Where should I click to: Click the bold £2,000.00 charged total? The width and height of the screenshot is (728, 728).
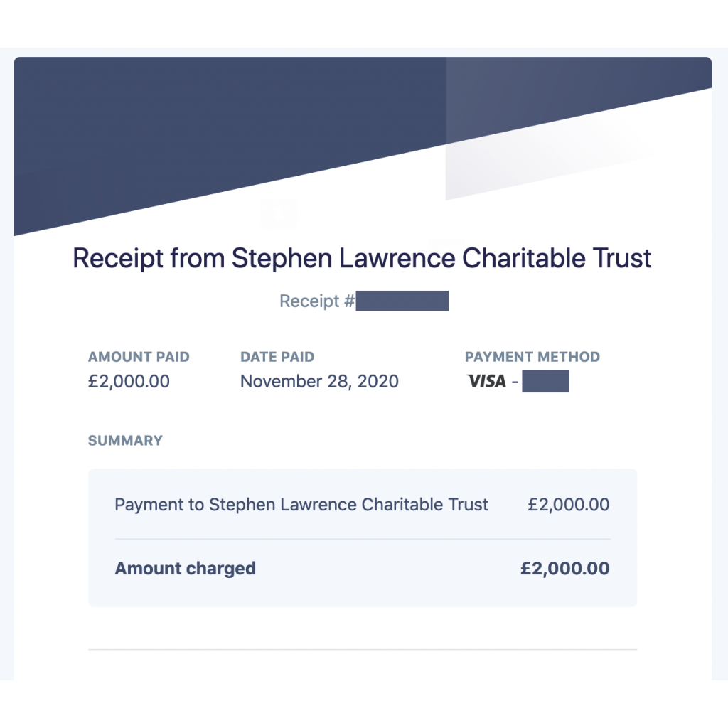pos(565,568)
